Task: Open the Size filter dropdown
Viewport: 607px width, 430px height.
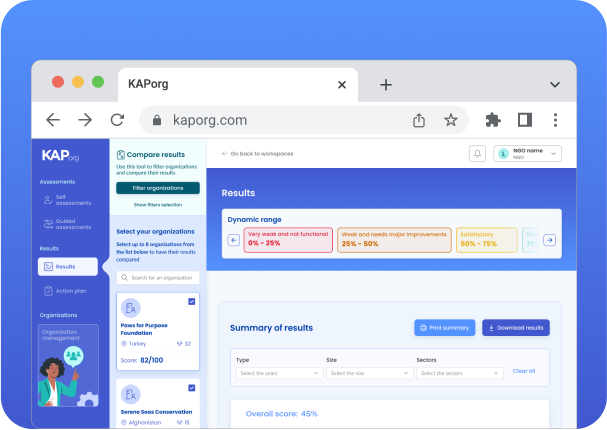Action: point(368,373)
